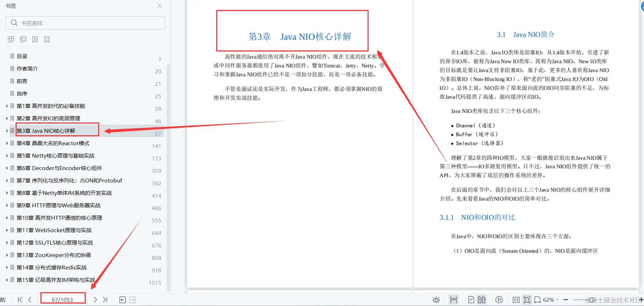Select bookmark 第9章 HTTP原理与Web服务器实战

pyautogui.click(x=58, y=205)
